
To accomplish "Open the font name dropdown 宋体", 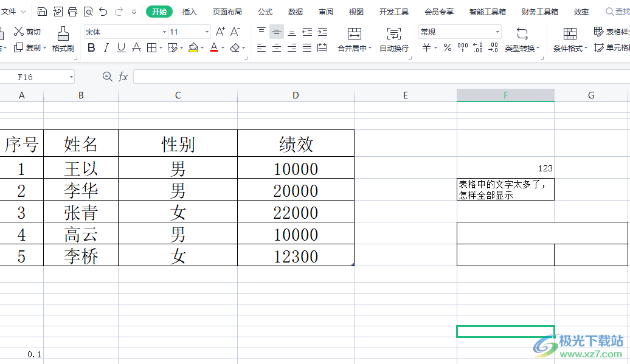I will click(x=164, y=32).
